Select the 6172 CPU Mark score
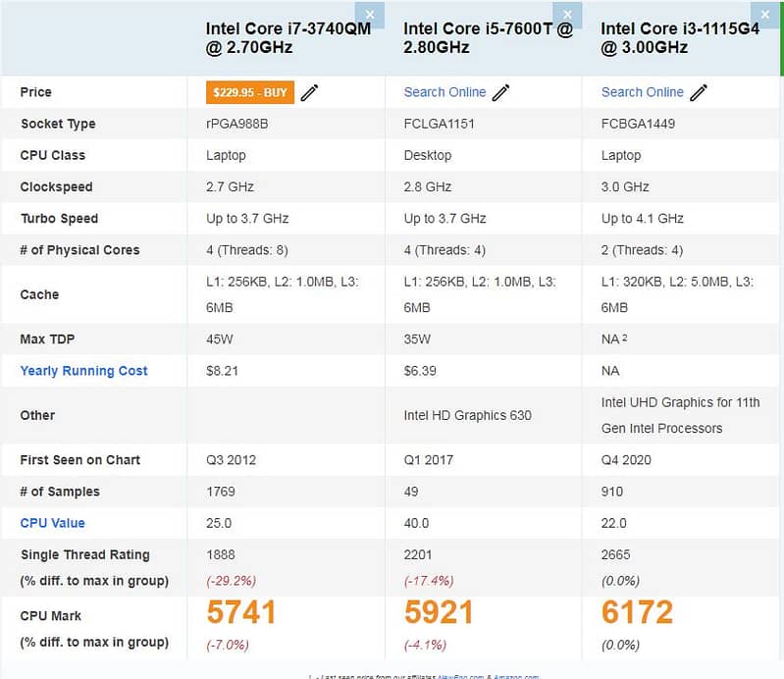 click(637, 612)
